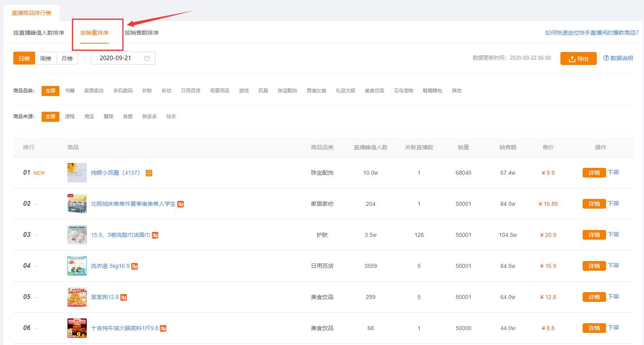The image size is (644, 345).
Task: Click the calendar icon in date field
Action: 147,58
